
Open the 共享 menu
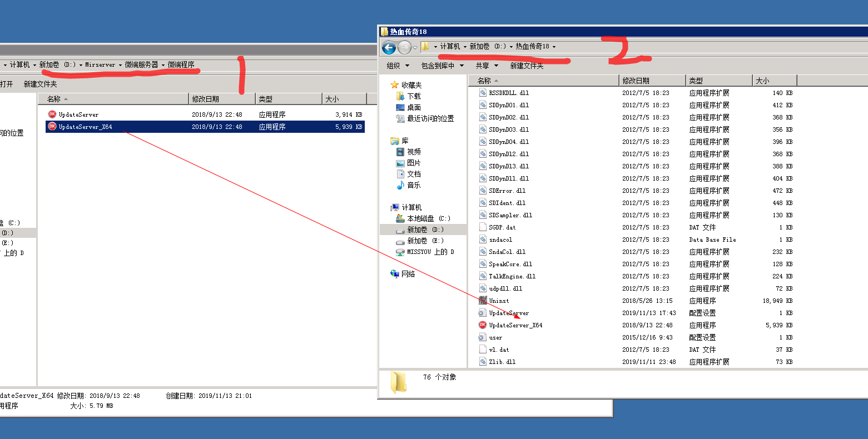(487, 66)
